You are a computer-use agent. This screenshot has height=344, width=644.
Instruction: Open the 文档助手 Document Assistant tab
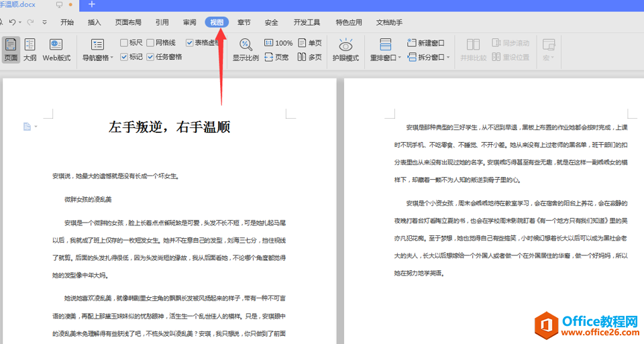(x=389, y=22)
